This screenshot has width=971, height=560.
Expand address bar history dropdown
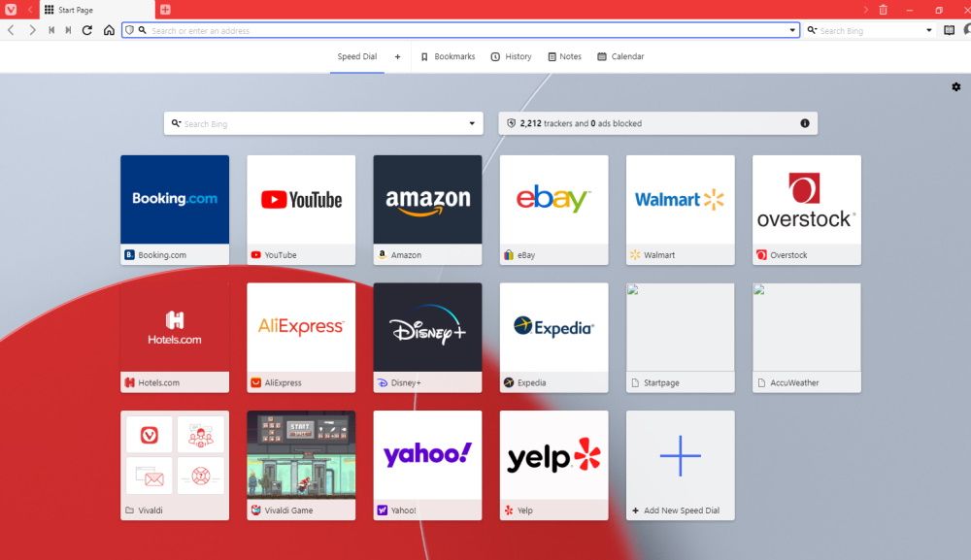pyautogui.click(x=792, y=30)
